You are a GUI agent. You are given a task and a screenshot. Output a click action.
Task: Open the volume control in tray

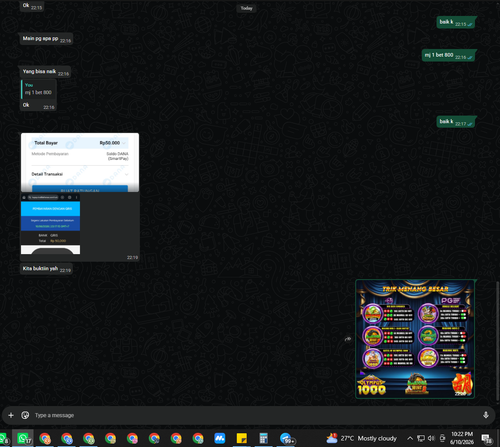click(431, 438)
